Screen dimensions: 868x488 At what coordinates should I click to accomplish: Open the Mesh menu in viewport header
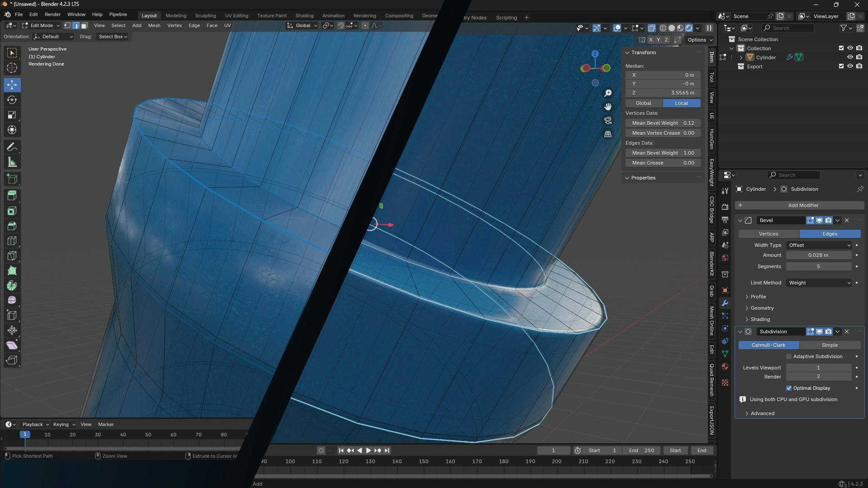pos(154,26)
